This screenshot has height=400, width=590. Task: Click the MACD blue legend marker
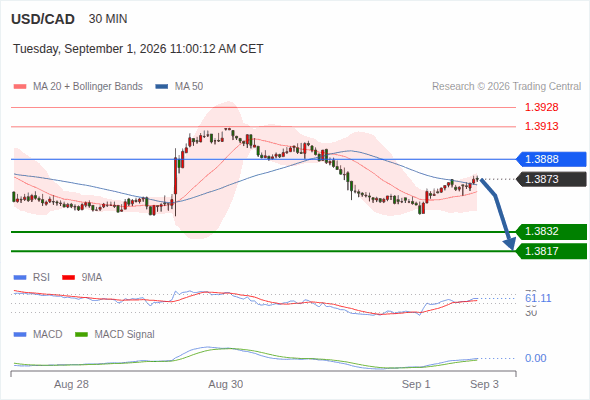pos(20,335)
